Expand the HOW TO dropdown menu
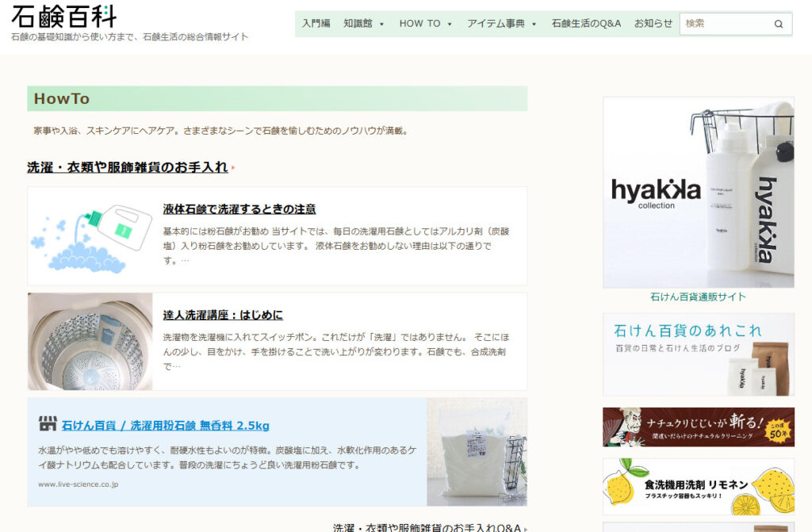 425,24
